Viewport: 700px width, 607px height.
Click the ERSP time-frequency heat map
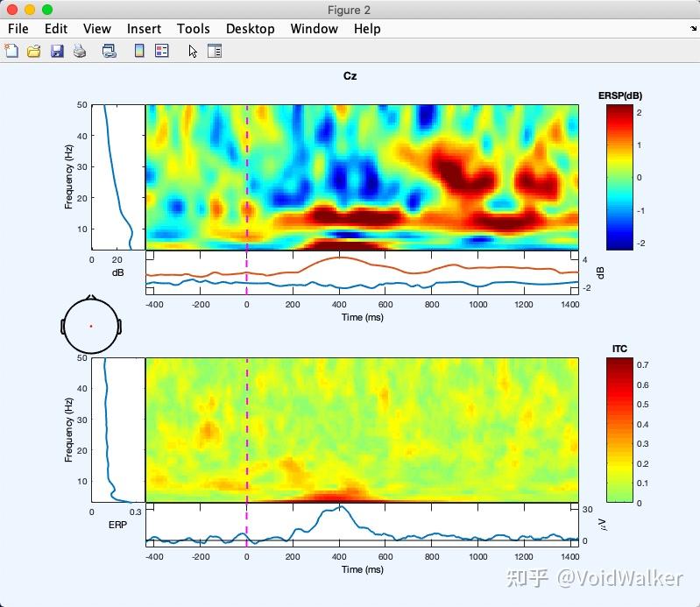(x=362, y=177)
